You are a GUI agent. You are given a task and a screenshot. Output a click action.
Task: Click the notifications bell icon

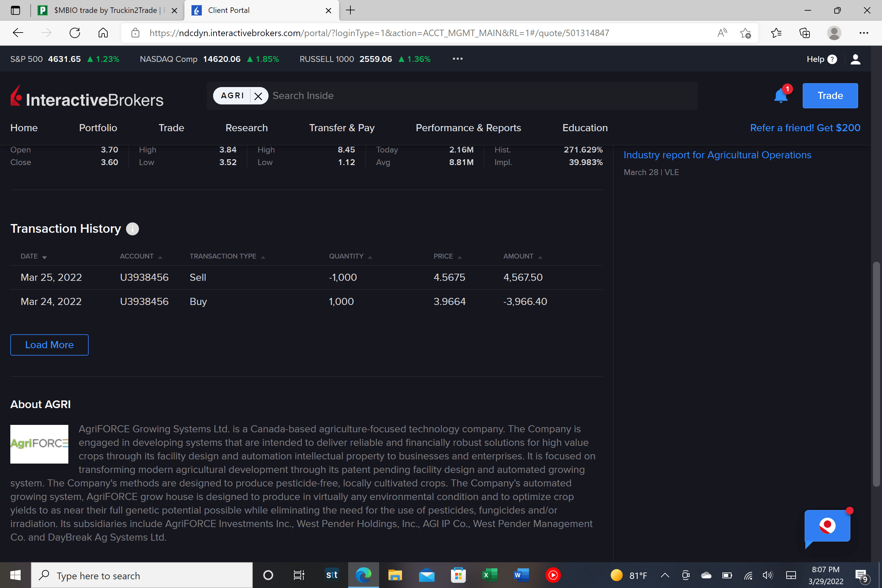click(780, 96)
